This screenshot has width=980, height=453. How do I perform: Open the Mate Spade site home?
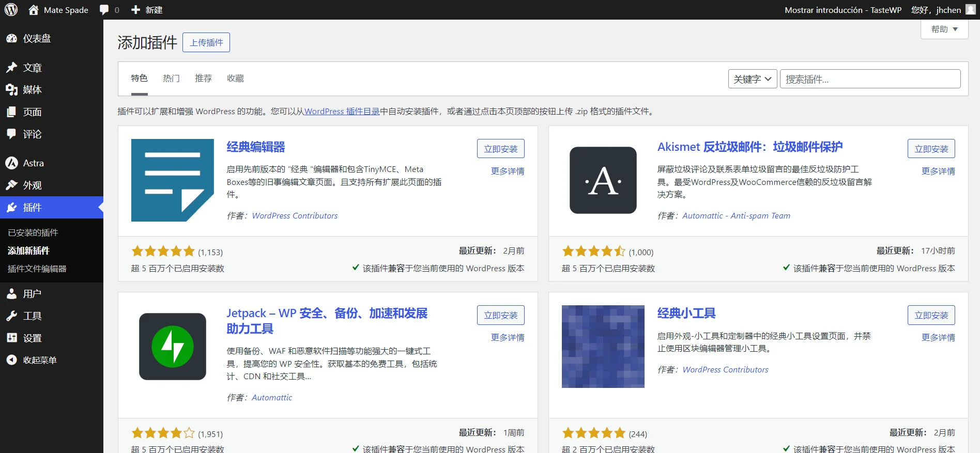[x=58, y=10]
